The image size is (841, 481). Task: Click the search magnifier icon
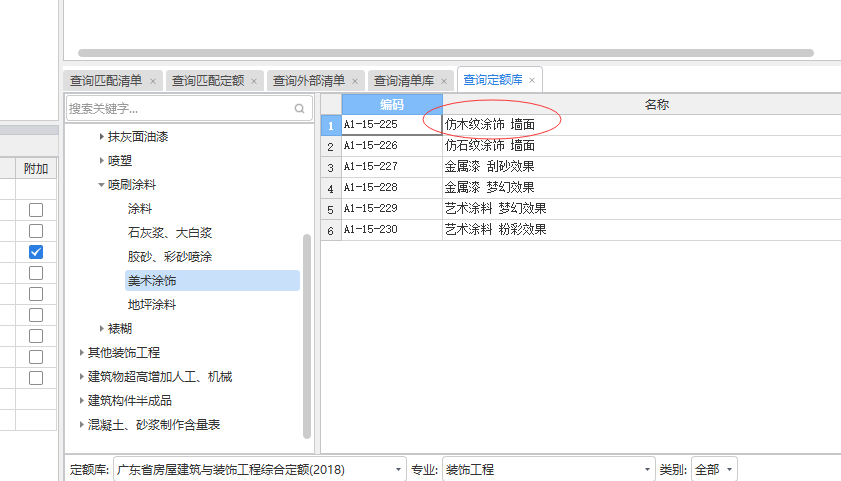299,108
